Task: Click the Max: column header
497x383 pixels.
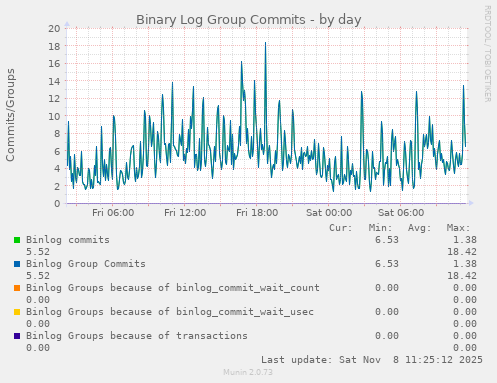Action: pyautogui.click(x=458, y=228)
